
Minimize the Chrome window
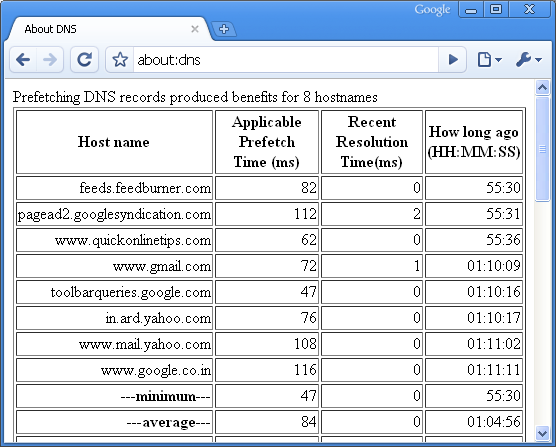[x=471, y=10]
